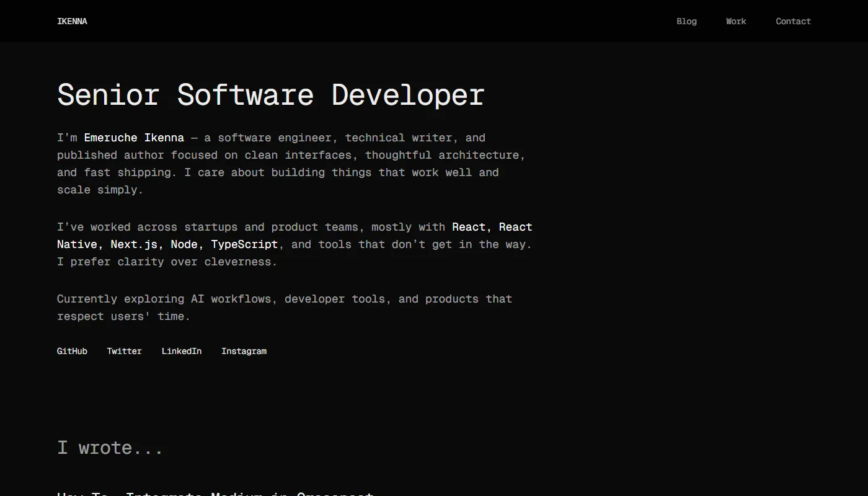Click the "I wrote..." section heading

110,448
